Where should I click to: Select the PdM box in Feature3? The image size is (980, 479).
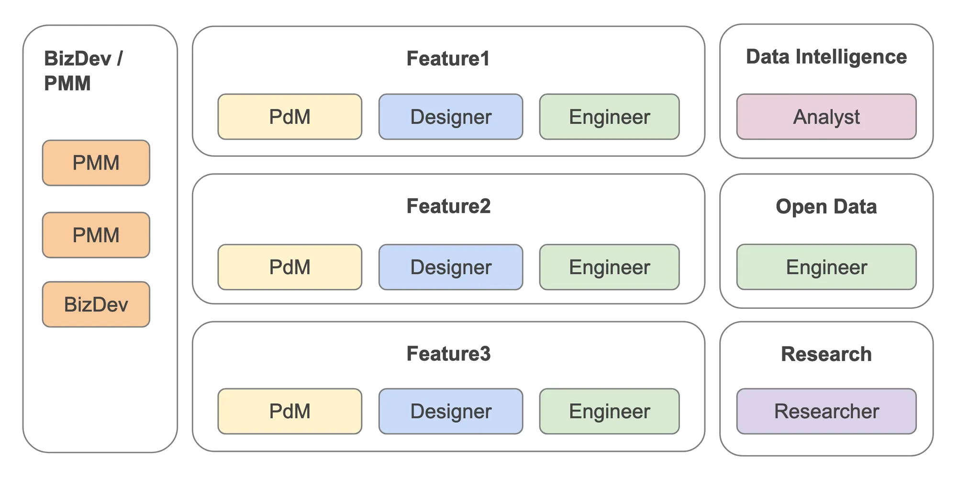(290, 411)
